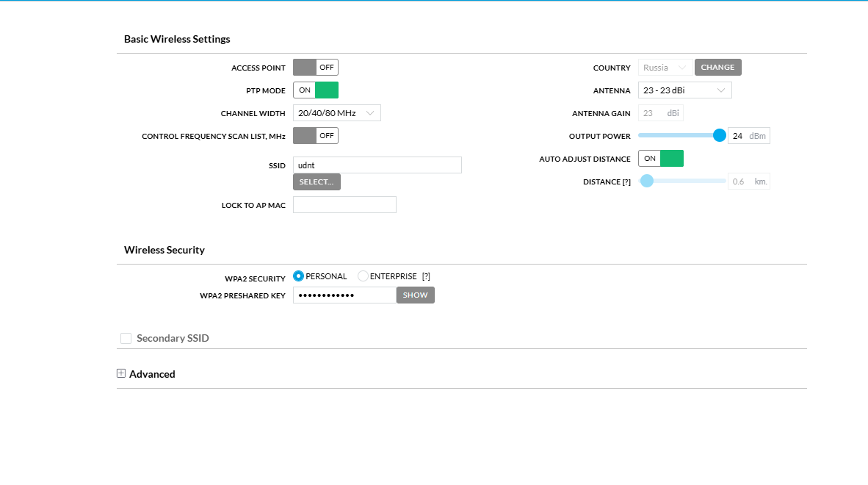This screenshot has width=868, height=485.
Task: Expand the Advanced section plus icon
Action: click(121, 373)
